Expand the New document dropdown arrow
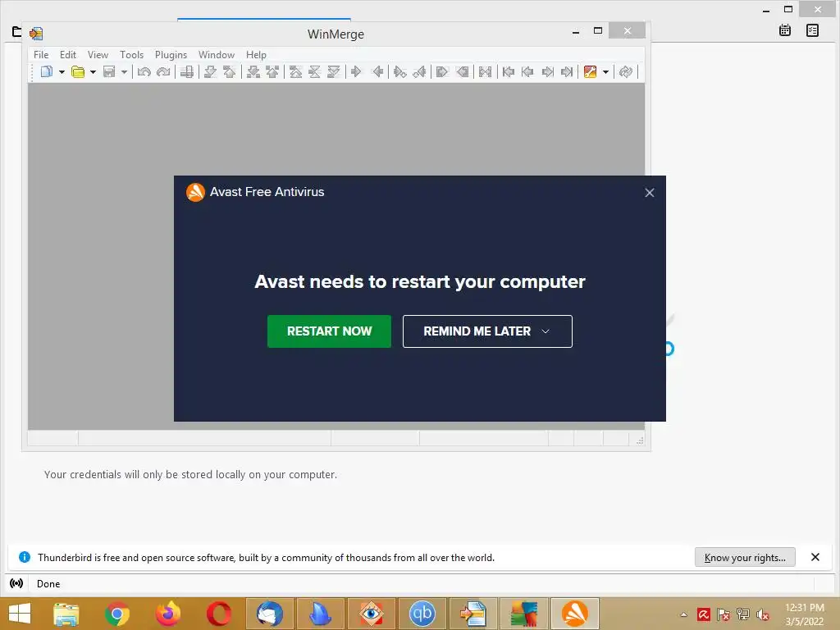Image resolution: width=840 pixels, height=630 pixels. pyautogui.click(x=62, y=71)
